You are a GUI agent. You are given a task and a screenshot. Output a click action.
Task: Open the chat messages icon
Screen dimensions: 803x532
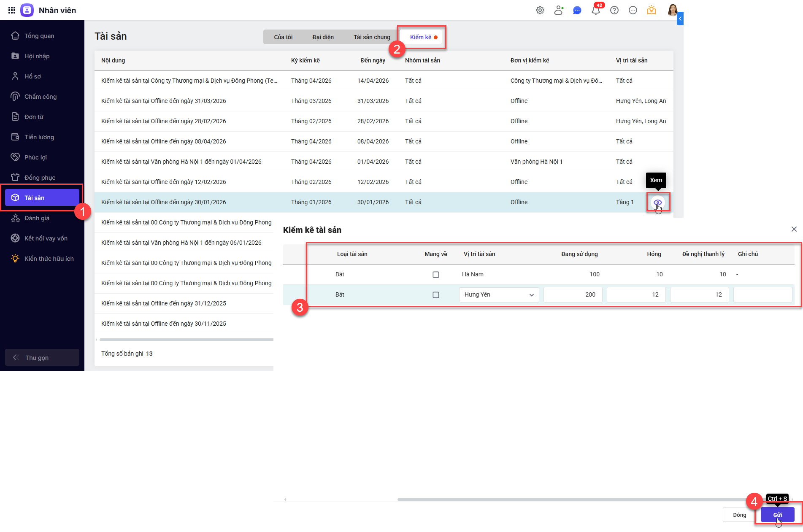click(x=577, y=11)
